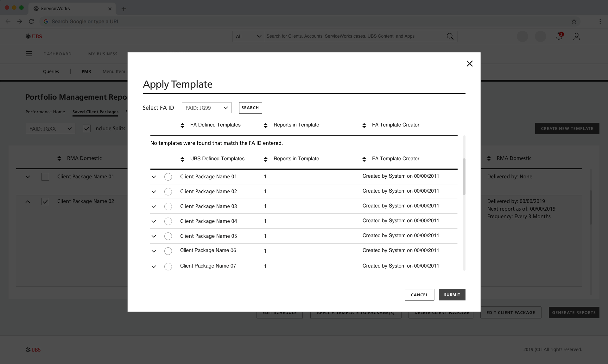Bookmark page with star icon
Image resolution: width=608 pixels, height=364 pixels.
pos(574,22)
